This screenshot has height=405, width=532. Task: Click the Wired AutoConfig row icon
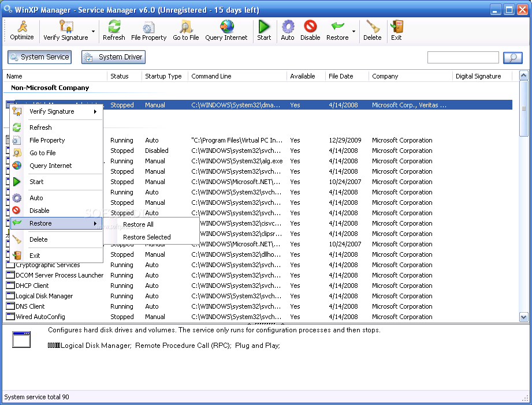10,317
